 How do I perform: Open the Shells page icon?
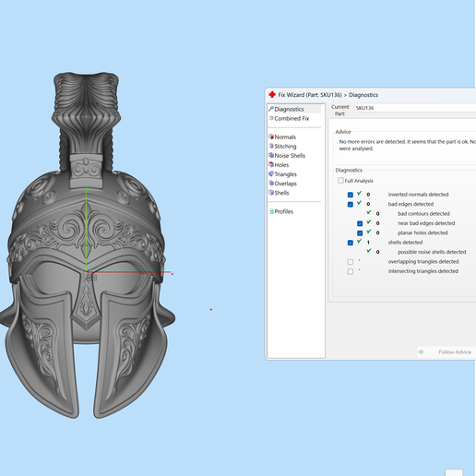click(x=271, y=193)
